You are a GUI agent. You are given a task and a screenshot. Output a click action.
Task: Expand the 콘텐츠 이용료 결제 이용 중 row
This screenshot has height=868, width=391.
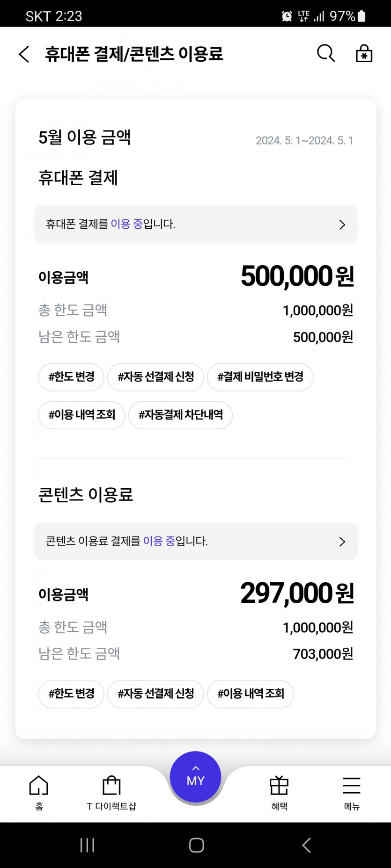[196, 542]
